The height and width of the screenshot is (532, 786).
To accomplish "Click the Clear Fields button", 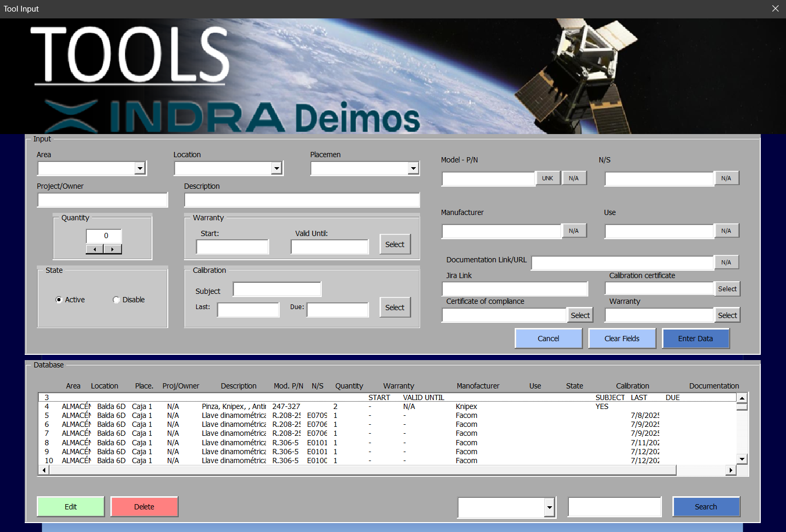I will coord(622,339).
